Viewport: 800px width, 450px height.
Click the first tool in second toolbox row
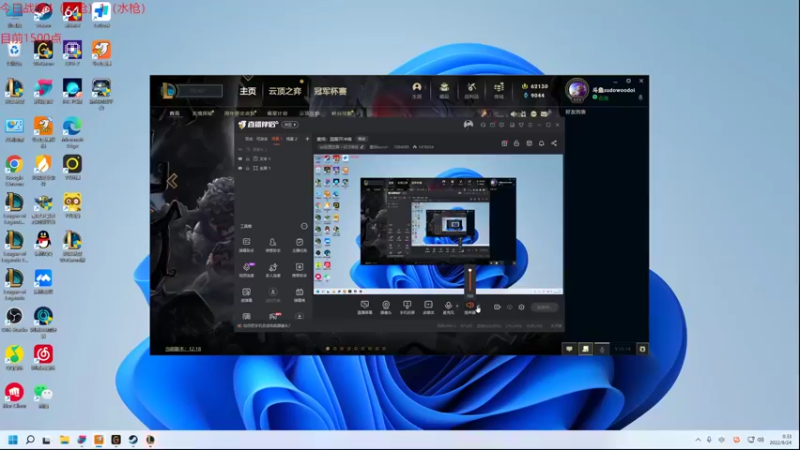(246, 269)
